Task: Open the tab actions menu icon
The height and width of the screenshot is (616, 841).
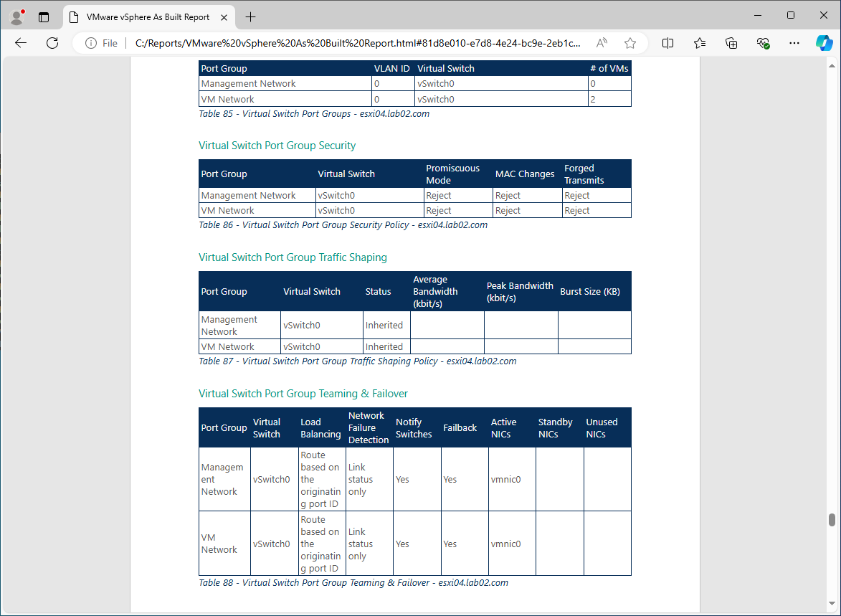Action: 44,17
